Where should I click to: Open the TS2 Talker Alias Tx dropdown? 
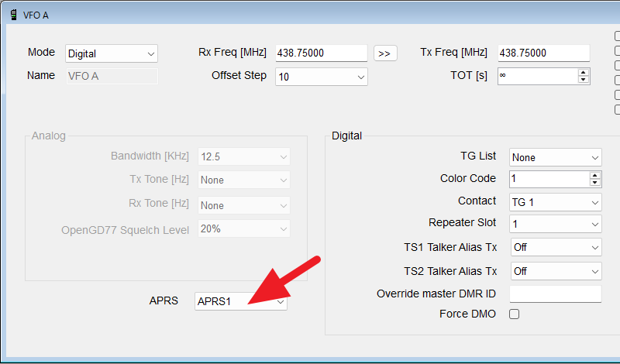[x=555, y=271]
